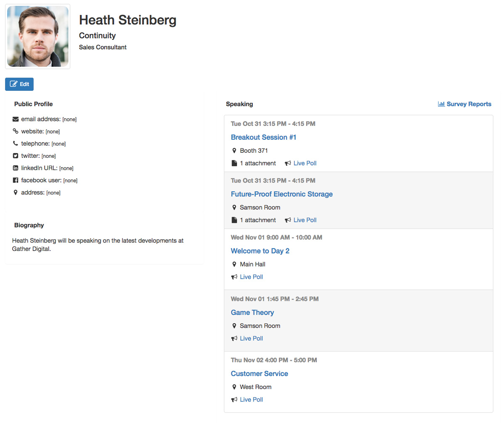Click the bar chart icon beside Survey Reports
Image resolution: width=504 pixels, height=423 pixels.
pos(441,104)
